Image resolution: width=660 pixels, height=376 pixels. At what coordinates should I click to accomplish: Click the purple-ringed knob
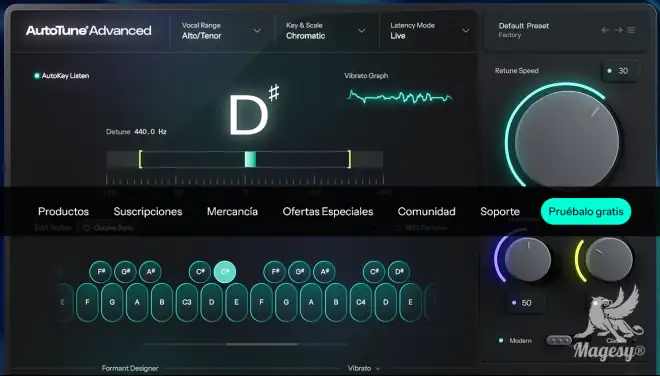click(x=527, y=259)
